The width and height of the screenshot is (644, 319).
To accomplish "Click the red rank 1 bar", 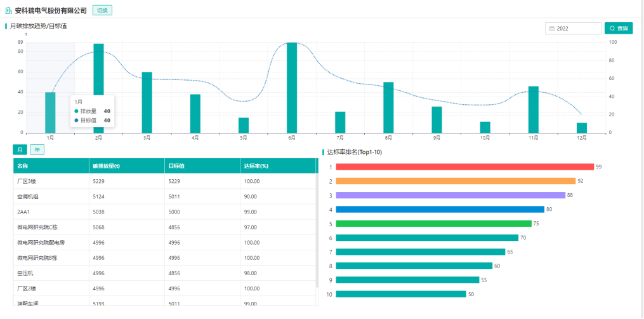I will pos(465,167).
